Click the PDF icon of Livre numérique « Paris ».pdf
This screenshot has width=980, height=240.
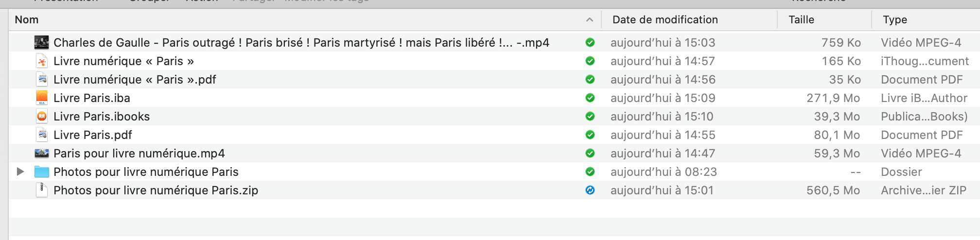[x=42, y=80]
